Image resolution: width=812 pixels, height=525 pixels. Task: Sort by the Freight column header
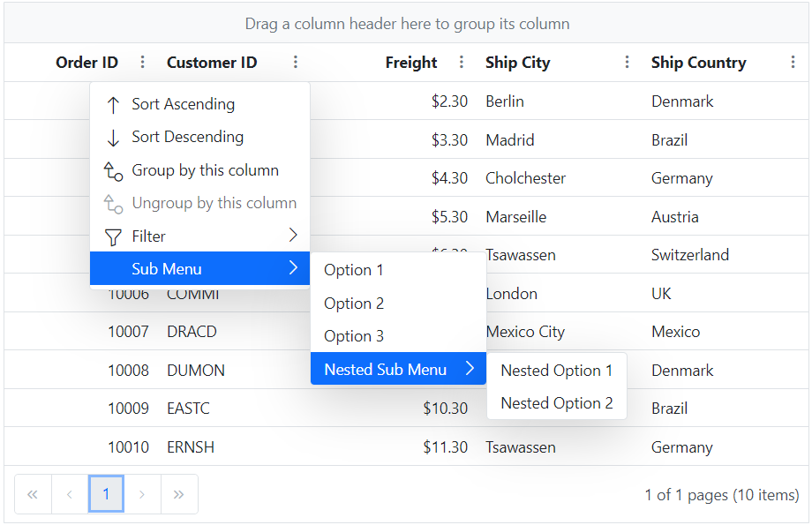(411, 62)
